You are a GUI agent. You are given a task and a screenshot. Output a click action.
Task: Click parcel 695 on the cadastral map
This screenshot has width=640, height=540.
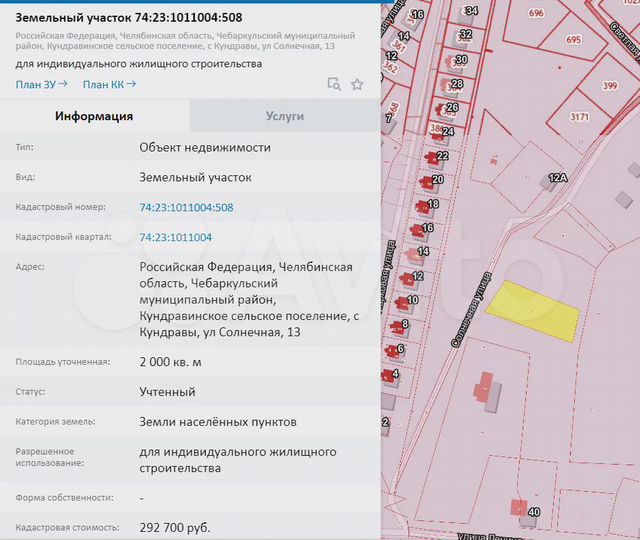(572, 40)
